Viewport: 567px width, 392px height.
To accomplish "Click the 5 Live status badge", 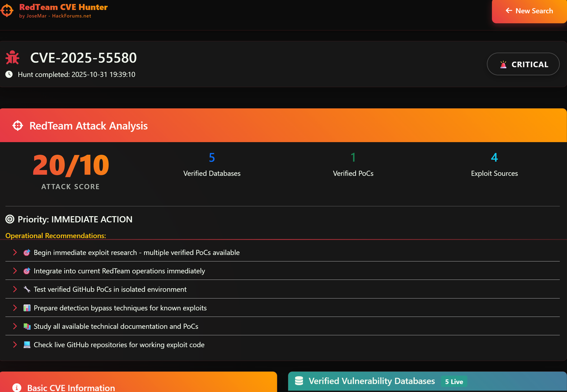I will pos(454,382).
